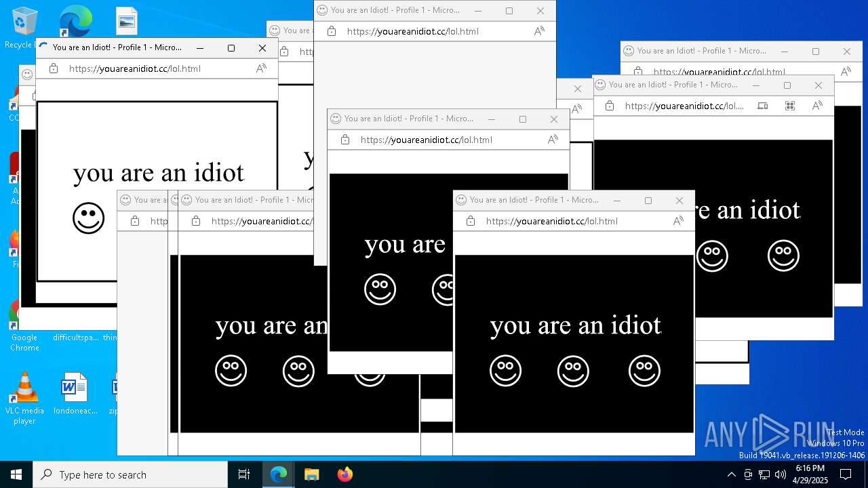Click lock icon beside truncated "http" address
The image size is (868, 488).
(135, 221)
